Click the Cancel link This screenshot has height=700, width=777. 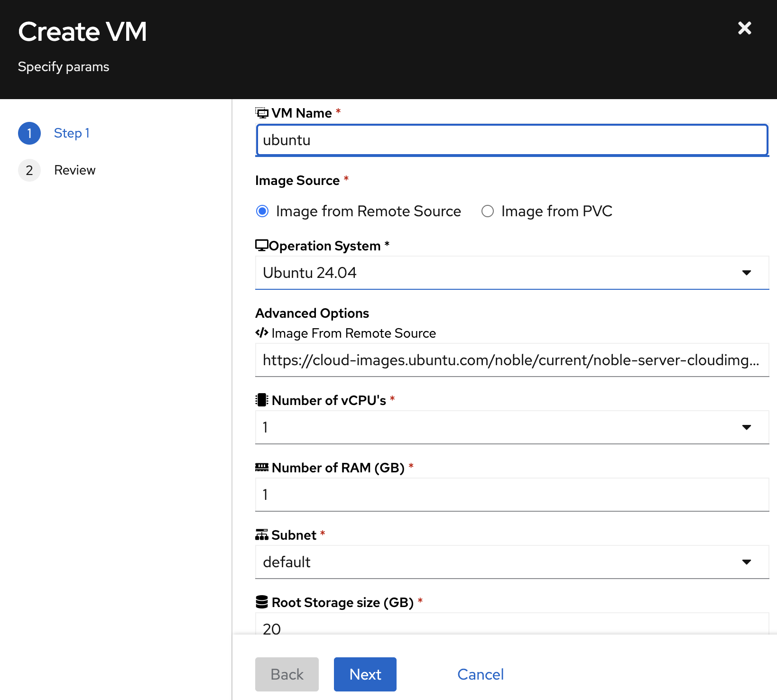pos(480,674)
